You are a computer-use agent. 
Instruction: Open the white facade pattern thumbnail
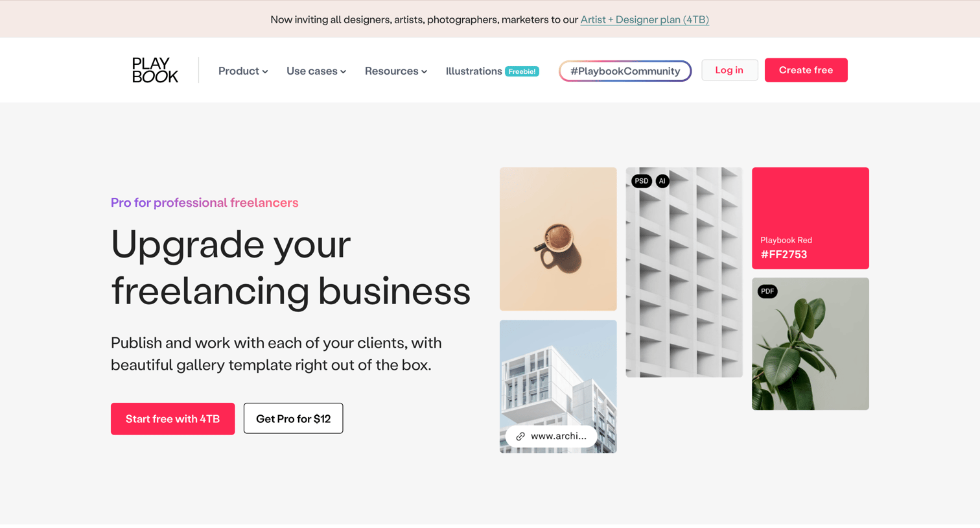(684, 272)
